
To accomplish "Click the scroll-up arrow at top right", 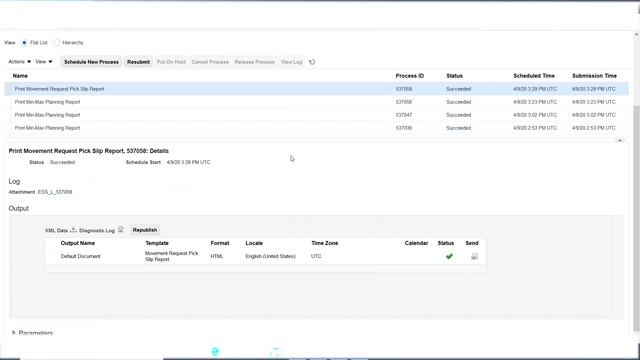I will point(636,35).
